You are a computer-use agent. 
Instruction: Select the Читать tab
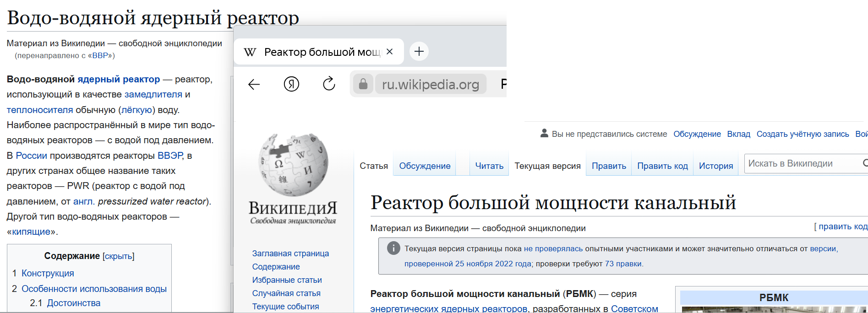click(x=489, y=166)
